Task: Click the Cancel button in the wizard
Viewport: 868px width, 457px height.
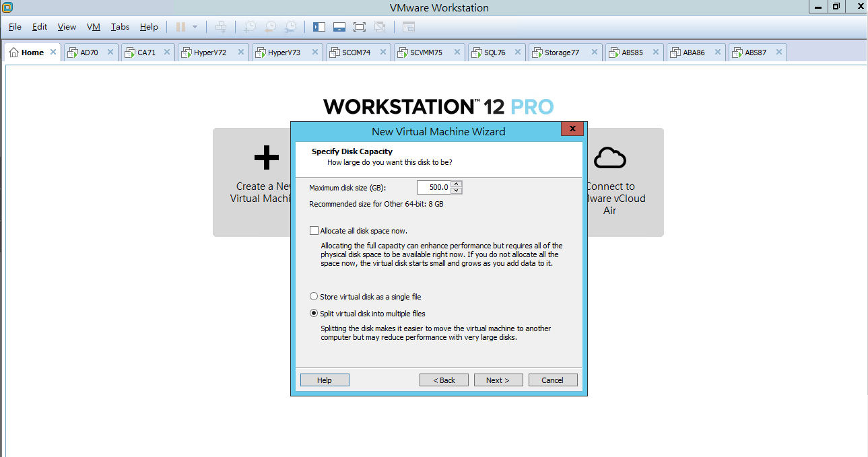Action: tap(553, 380)
